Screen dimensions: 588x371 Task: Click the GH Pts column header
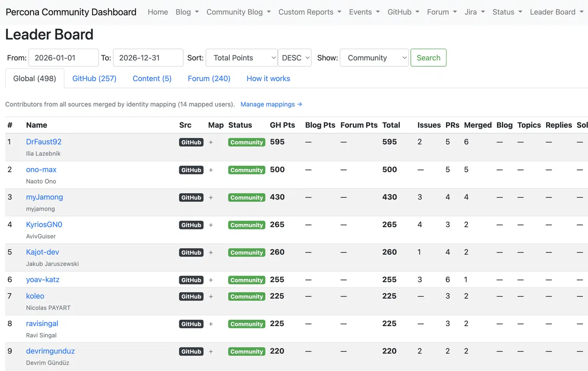tap(282, 125)
